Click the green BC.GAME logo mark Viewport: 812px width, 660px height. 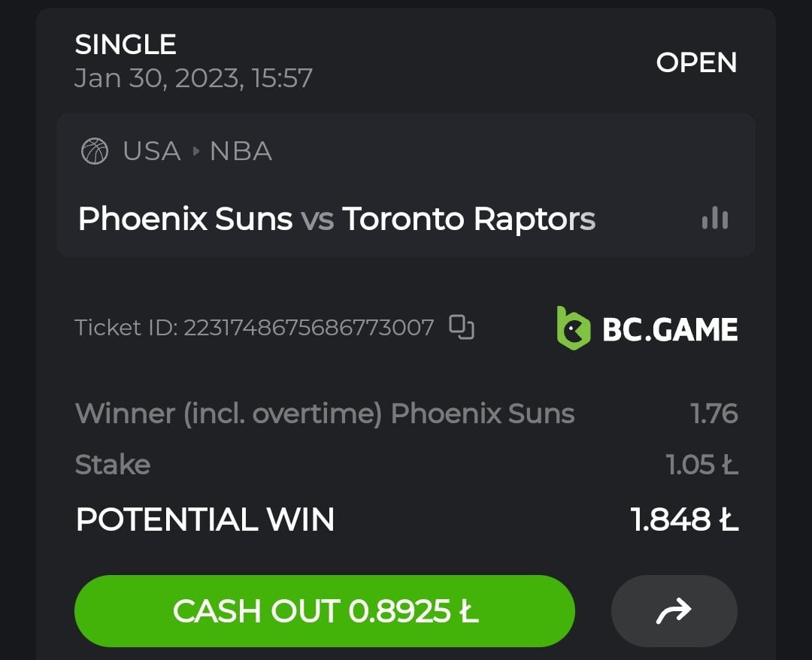tap(573, 328)
